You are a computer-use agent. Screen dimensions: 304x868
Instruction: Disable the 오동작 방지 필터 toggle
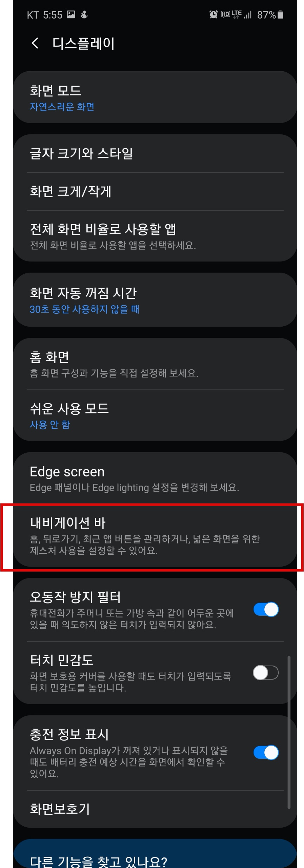pos(266,609)
